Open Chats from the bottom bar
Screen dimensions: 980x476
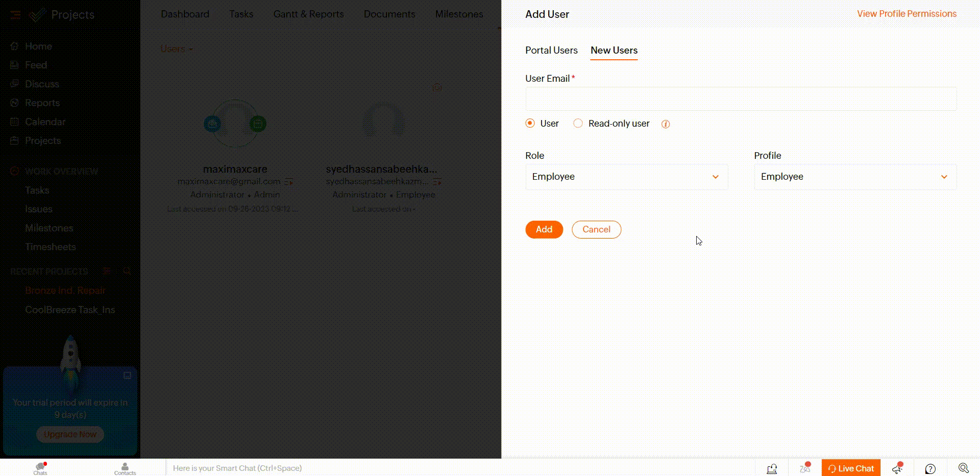pyautogui.click(x=40, y=468)
